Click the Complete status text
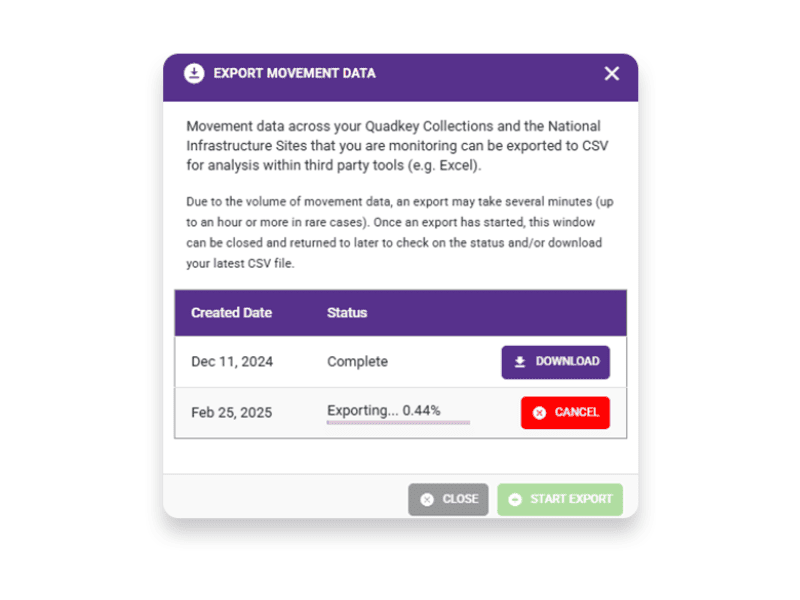This screenshot has width=800, height=600. (x=357, y=362)
